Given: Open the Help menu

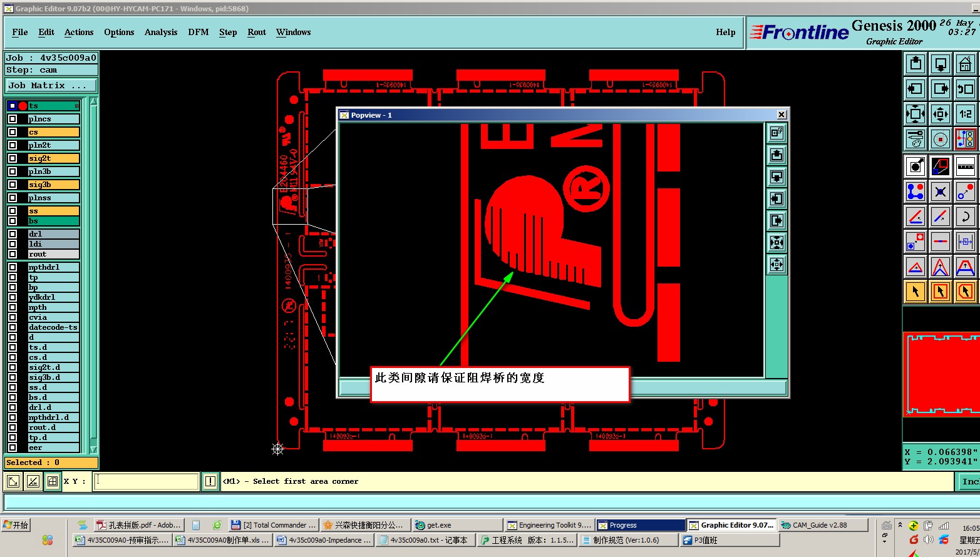Looking at the screenshot, I should point(726,32).
